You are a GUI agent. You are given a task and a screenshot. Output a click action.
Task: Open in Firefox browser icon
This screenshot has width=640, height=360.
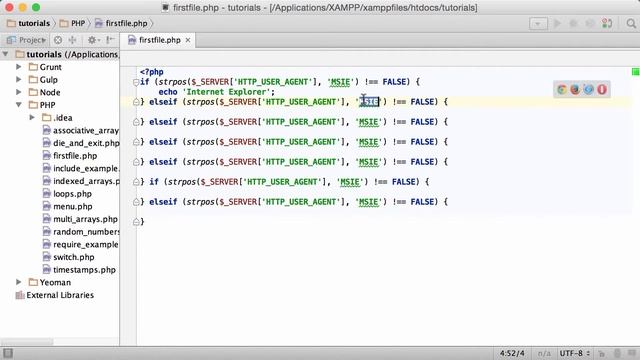tap(575, 89)
